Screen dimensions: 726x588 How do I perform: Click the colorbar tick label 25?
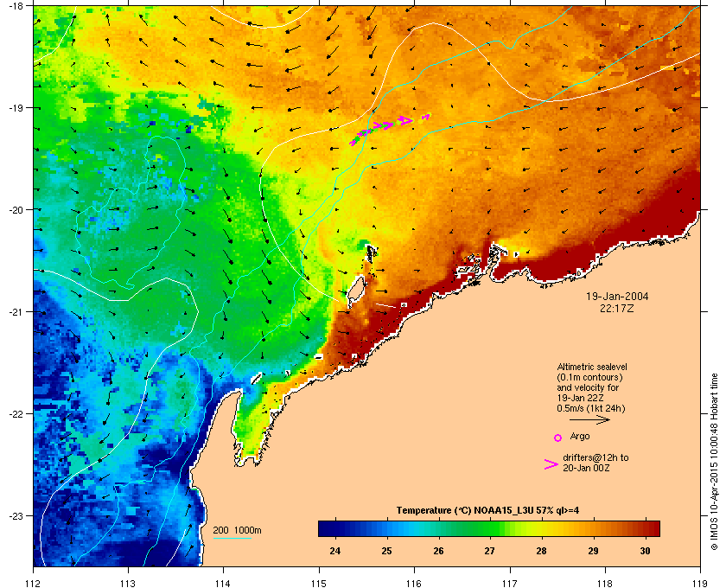[386, 551]
